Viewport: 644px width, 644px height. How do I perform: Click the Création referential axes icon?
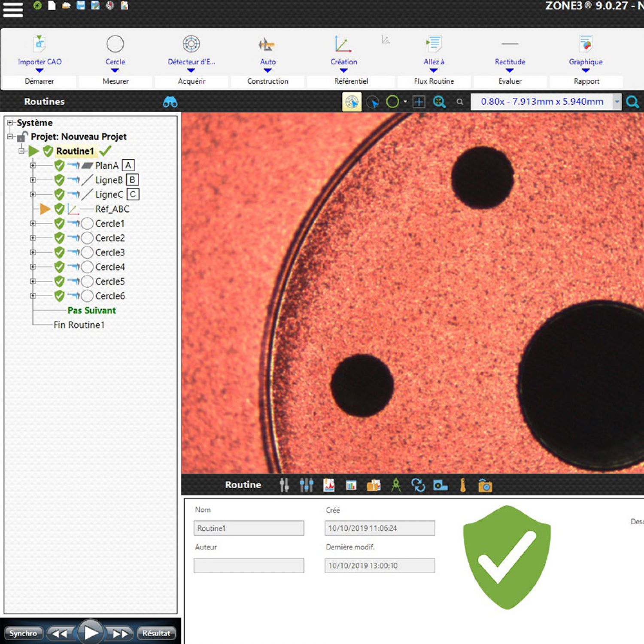tap(343, 44)
